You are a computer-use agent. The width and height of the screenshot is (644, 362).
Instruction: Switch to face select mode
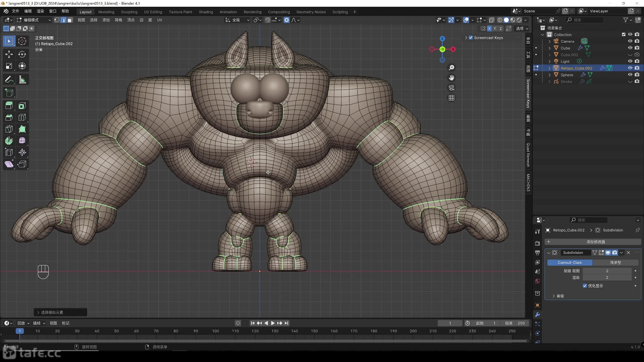(70, 20)
